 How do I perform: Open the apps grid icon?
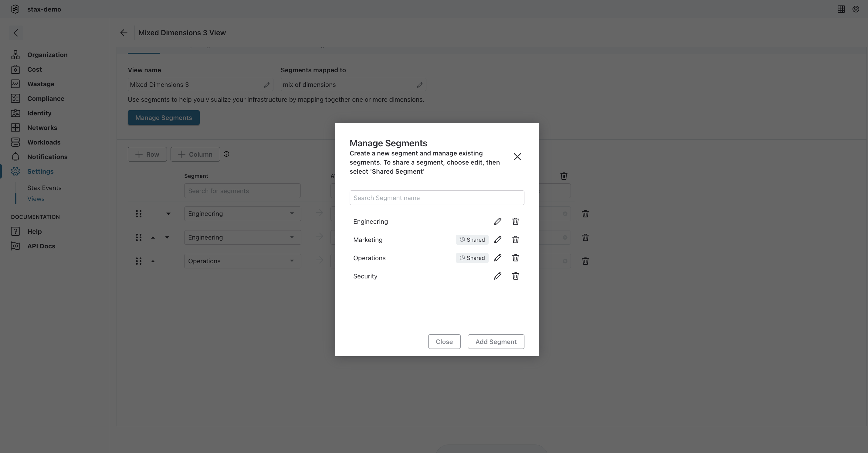point(841,9)
